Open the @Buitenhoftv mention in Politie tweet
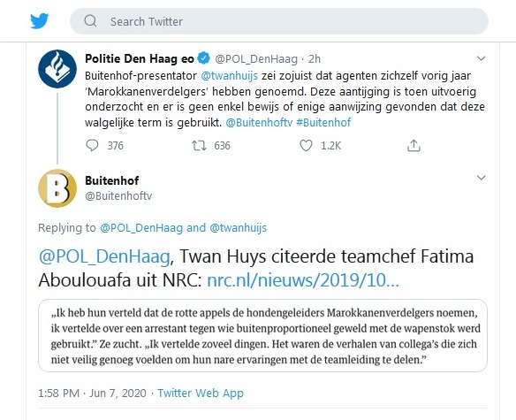This screenshot has height=420, width=516. click(259, 123)
